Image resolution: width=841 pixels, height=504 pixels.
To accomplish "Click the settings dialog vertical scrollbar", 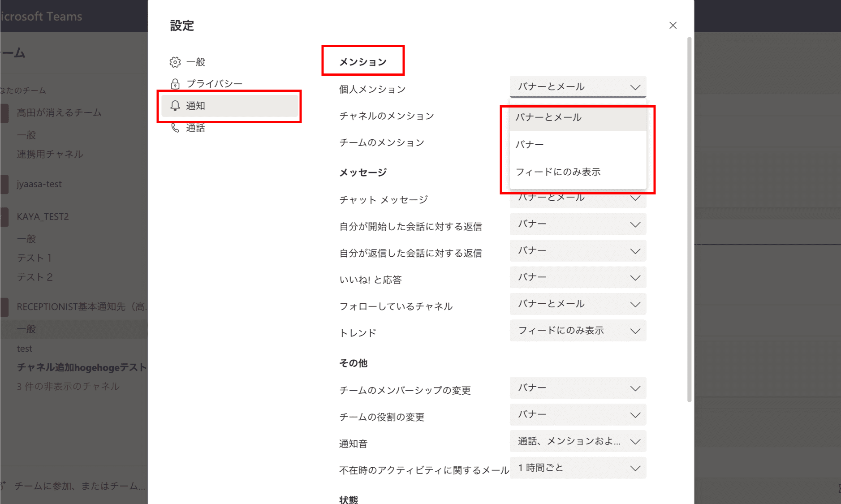I will point(689,220).
